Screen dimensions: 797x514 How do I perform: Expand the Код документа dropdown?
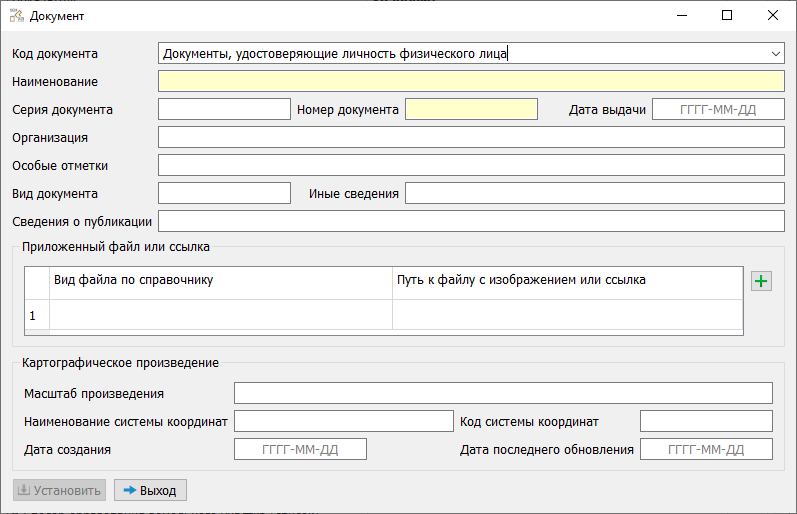pos(776,53)
